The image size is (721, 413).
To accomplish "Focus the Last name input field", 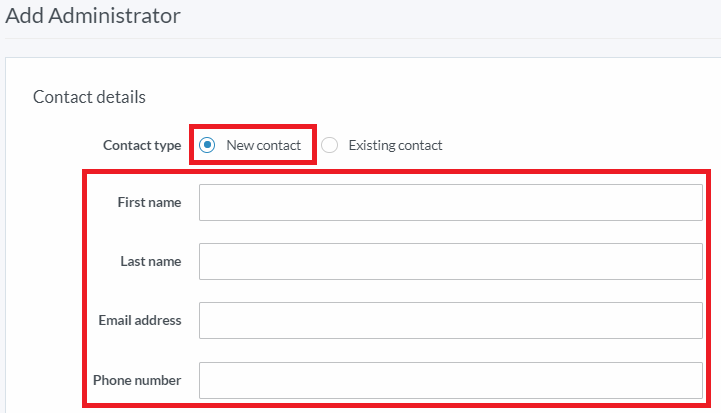I will [451, 261].
